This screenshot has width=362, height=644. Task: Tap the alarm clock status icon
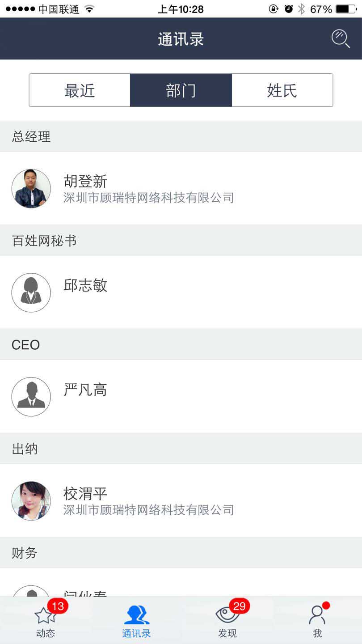(x=289, y=9)
